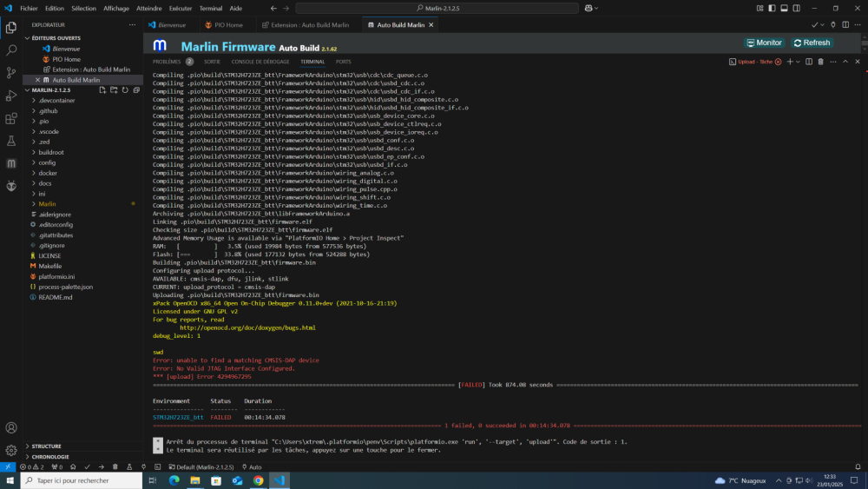Open the Extensions view

pos(11,118)
